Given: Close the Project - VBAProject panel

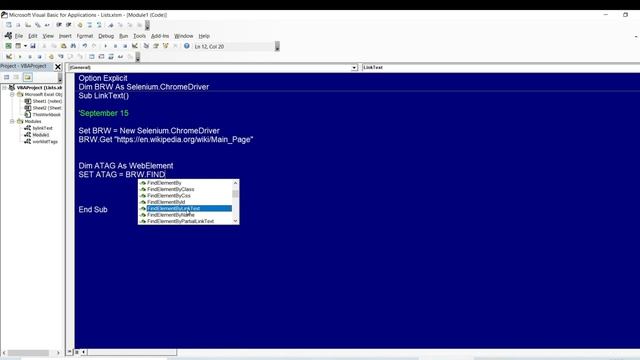Looking at the screenshot, I should tap(58, 67).
